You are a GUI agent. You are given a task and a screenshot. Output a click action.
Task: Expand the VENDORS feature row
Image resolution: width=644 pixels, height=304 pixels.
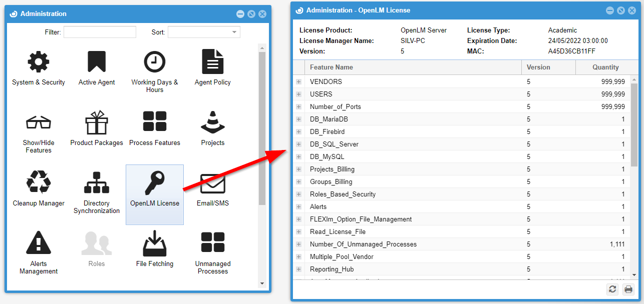click(299, 81)
